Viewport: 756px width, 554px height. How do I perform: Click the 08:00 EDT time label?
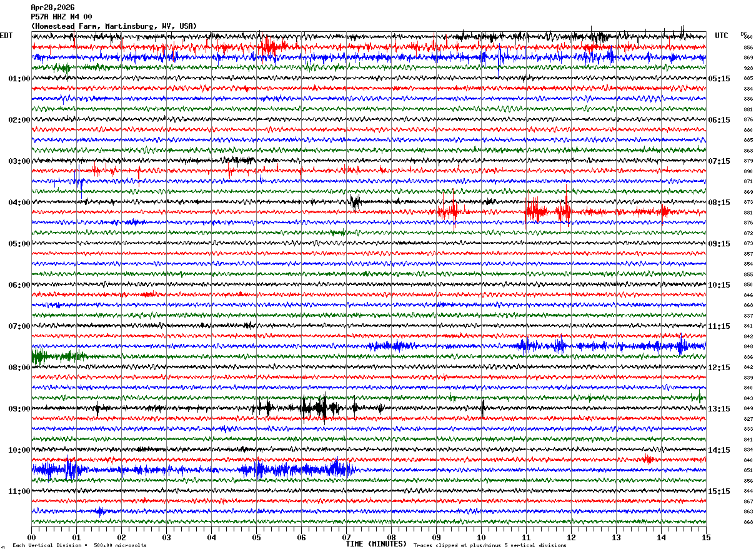tap(19, 368)
